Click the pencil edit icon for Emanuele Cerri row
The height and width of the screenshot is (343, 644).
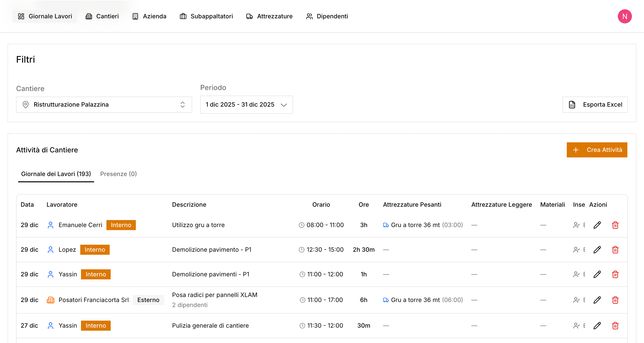(x=597, y=225)
